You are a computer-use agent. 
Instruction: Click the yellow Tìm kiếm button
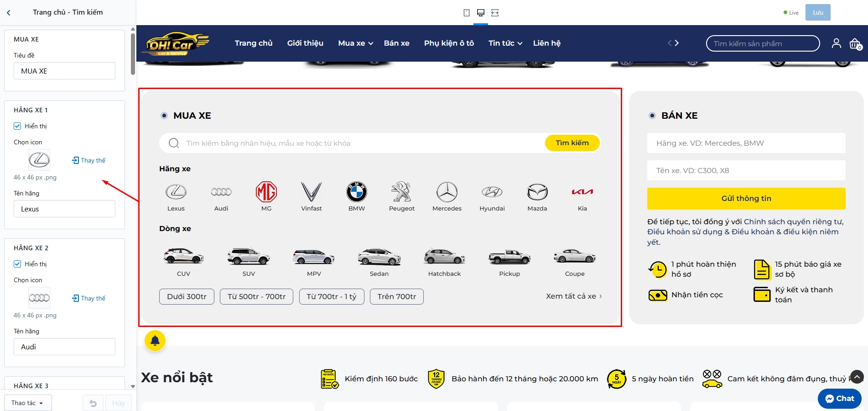[572, 143]
